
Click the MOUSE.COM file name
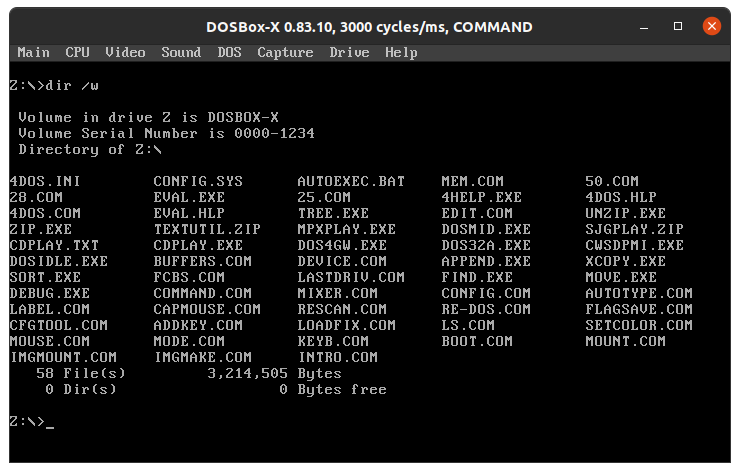tap(50, 342)
